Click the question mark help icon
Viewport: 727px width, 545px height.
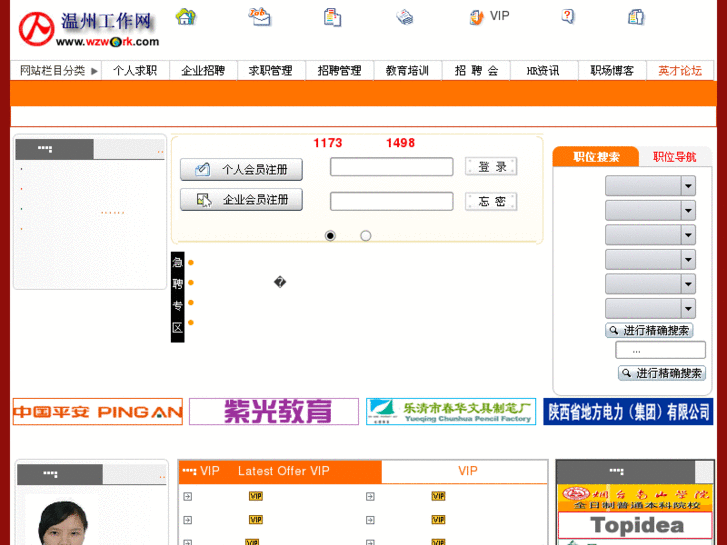tap(568, 16)
